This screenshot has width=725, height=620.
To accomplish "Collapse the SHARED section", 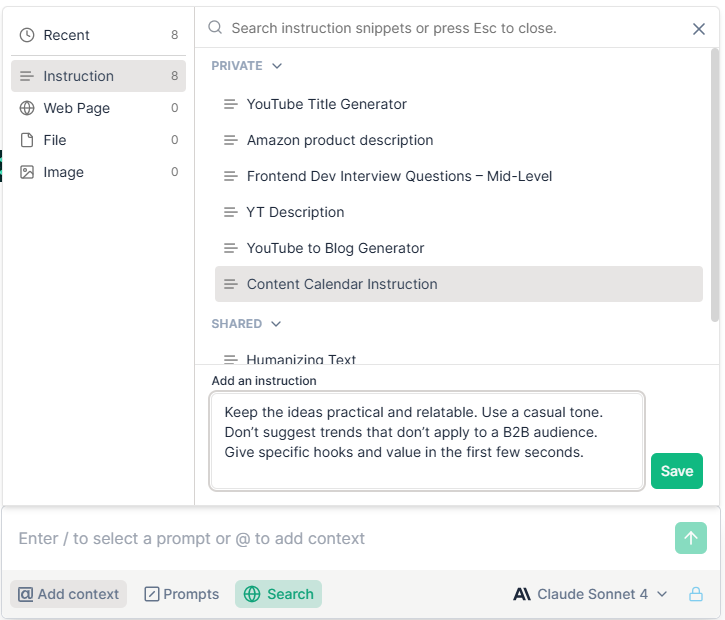I will [x=246, y=324].
